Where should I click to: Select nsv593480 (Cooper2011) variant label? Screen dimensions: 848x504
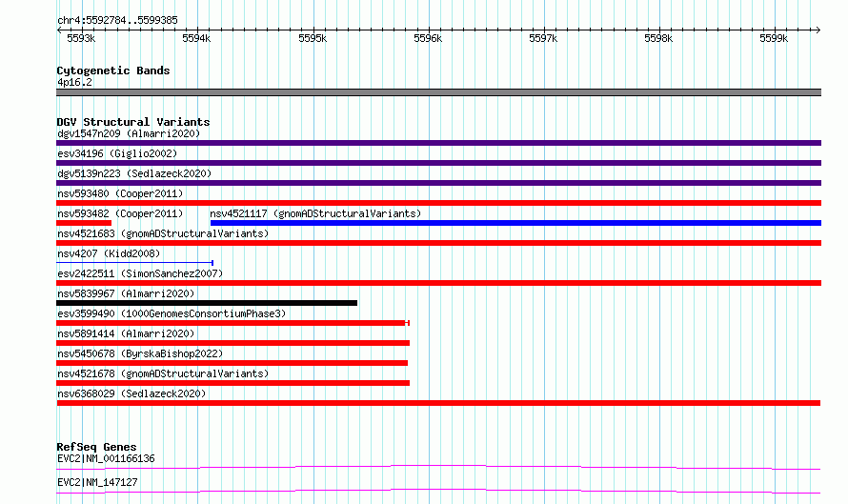(120, 193)
